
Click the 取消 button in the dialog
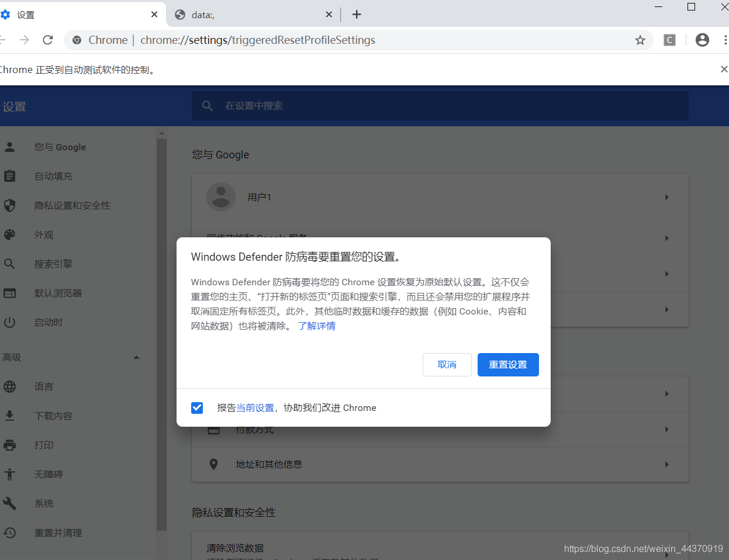coord(447,365)
